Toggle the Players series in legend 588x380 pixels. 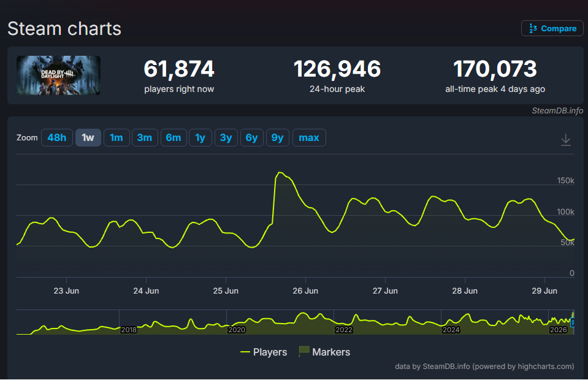click(x=264, y=352)
